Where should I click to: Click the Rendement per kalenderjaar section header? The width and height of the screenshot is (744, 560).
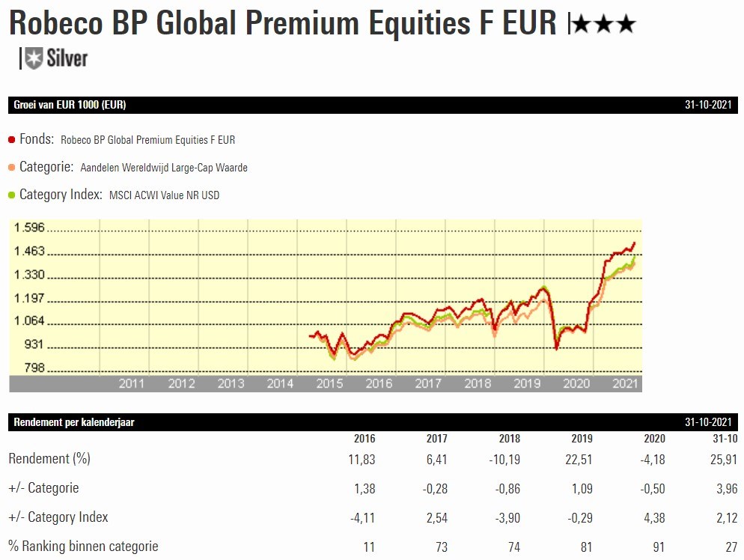pyautogui.click(x=74, y=422)
